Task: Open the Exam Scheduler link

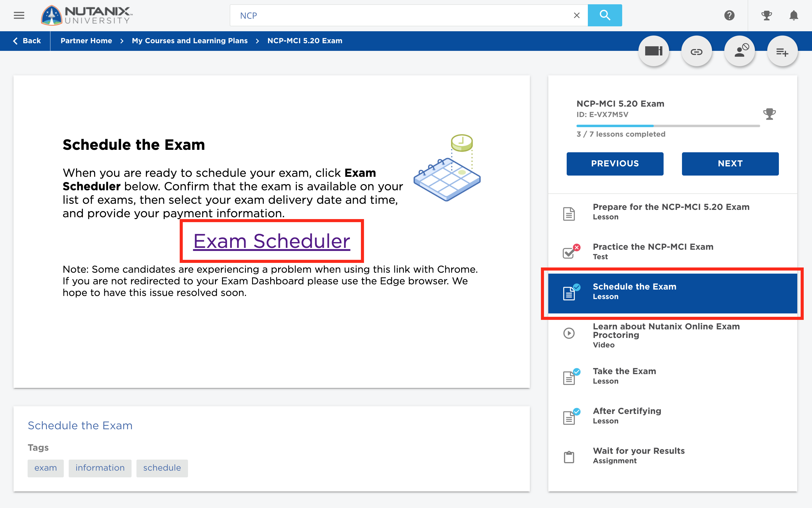Action: pyautogui.click(x=272, y=241)
